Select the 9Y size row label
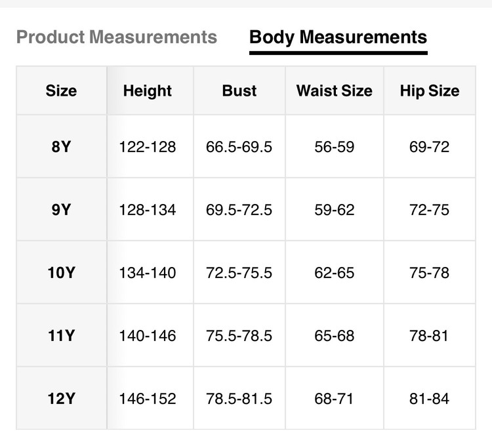The image size is (492, 448). tap(61, 210)
